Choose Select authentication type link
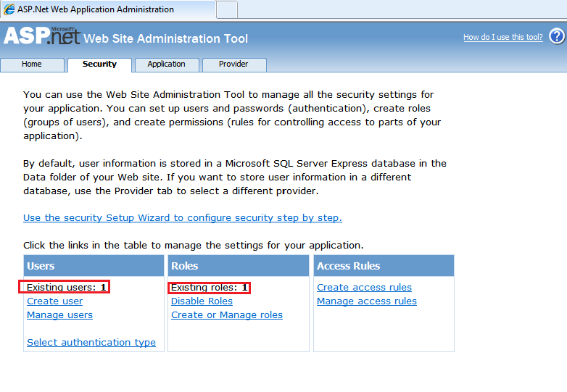Viewport: 567px width, 392px height. point(91,343)
